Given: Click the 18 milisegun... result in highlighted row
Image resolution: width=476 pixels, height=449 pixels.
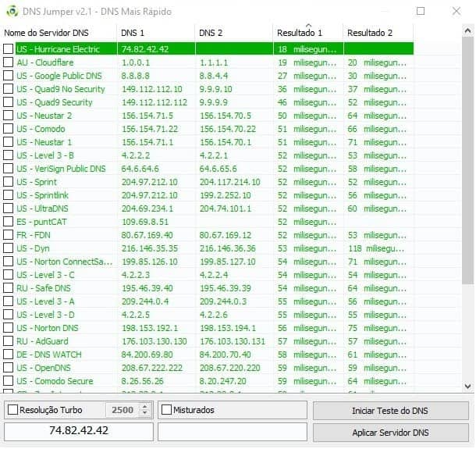Looking at the screenshot, I should (307, 49).
